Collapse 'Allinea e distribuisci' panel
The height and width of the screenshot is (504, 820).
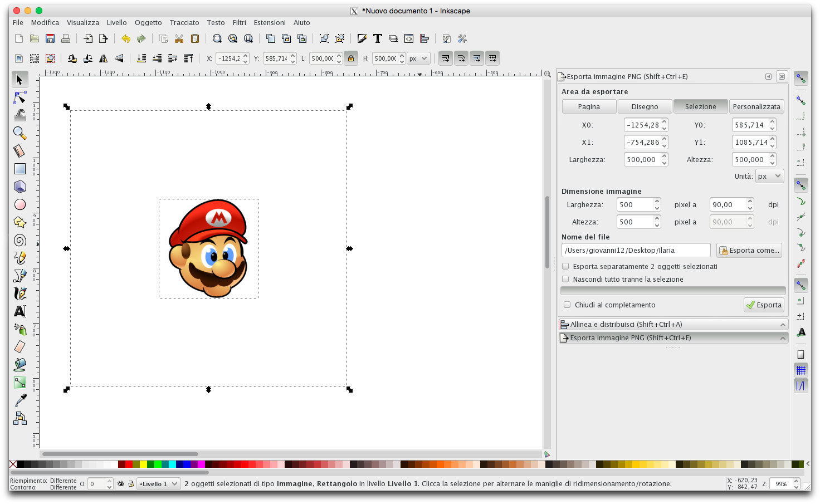(x=783, y=325)
